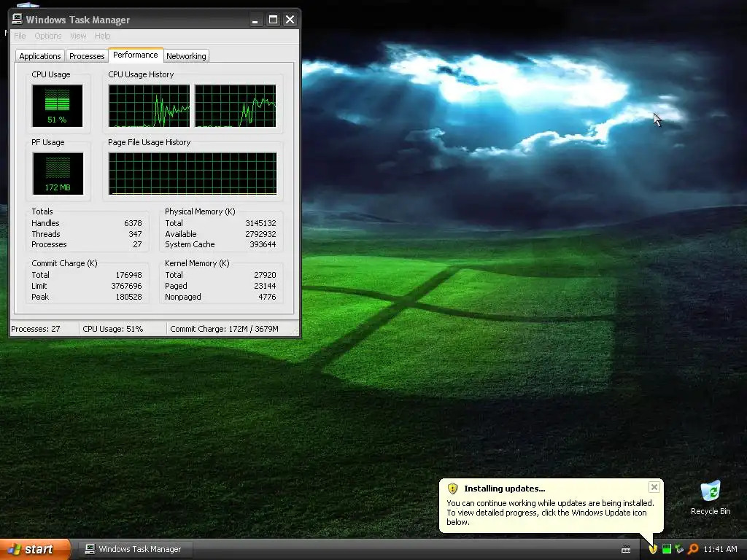747x560 pixels.
Task: Click the CPU Usage 51 % gauge
Action: [57, 106]
